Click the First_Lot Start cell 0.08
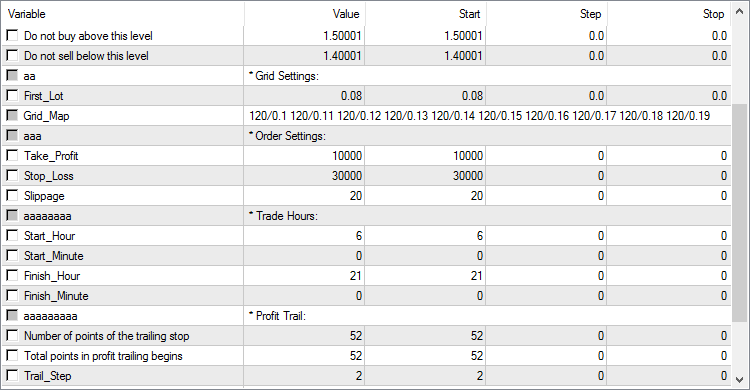This screenshot has width=750, height=390. [x=425, y=96]
